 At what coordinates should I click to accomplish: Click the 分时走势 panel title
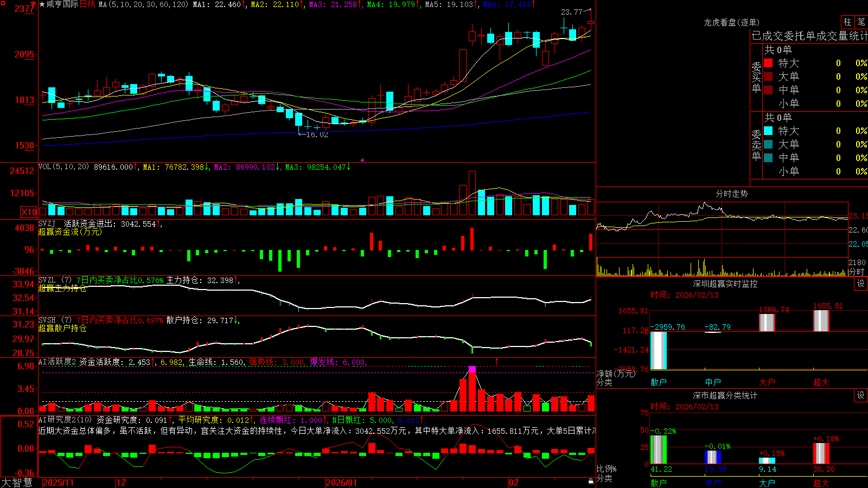click(x=732, y=194)
